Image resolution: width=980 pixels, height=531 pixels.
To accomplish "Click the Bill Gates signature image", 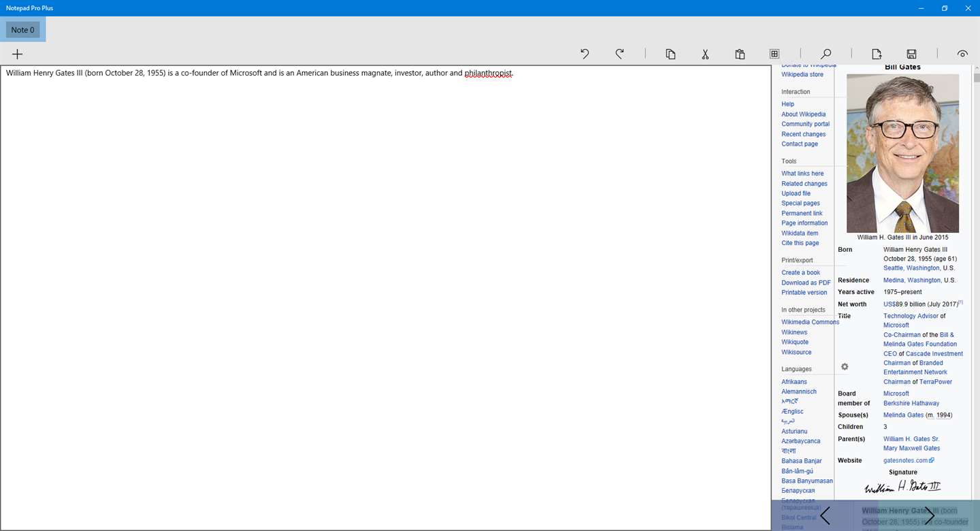I will (x=902, y=486).
